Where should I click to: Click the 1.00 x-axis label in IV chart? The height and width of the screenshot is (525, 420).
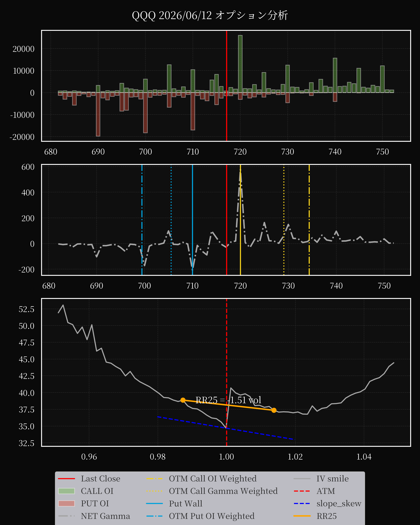(226, 457)
